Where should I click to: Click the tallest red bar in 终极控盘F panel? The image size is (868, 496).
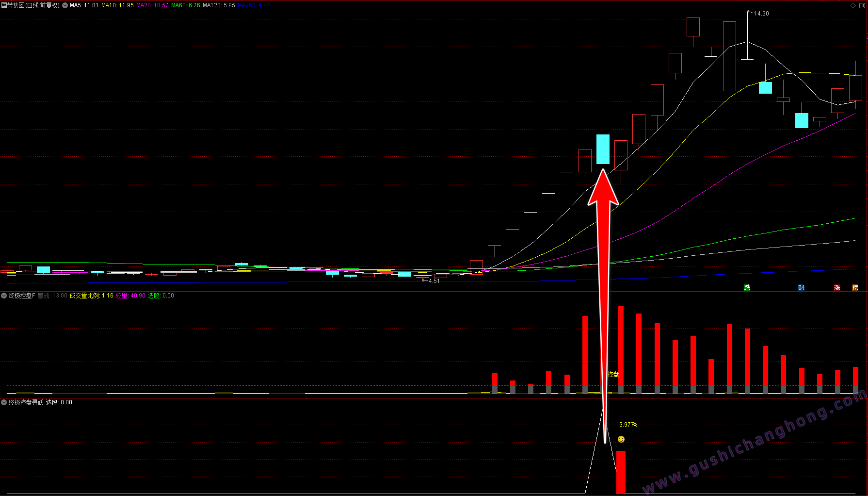pyautogui.click(x=621, y=349)
